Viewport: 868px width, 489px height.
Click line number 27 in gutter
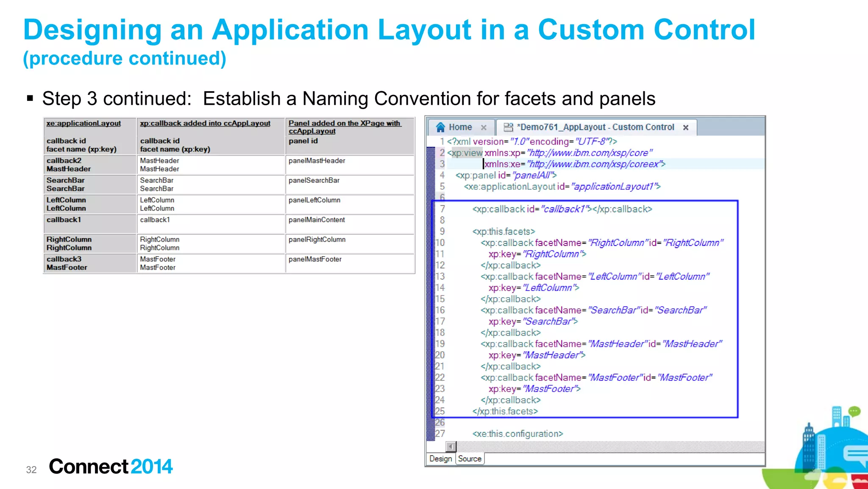point(440,434)
